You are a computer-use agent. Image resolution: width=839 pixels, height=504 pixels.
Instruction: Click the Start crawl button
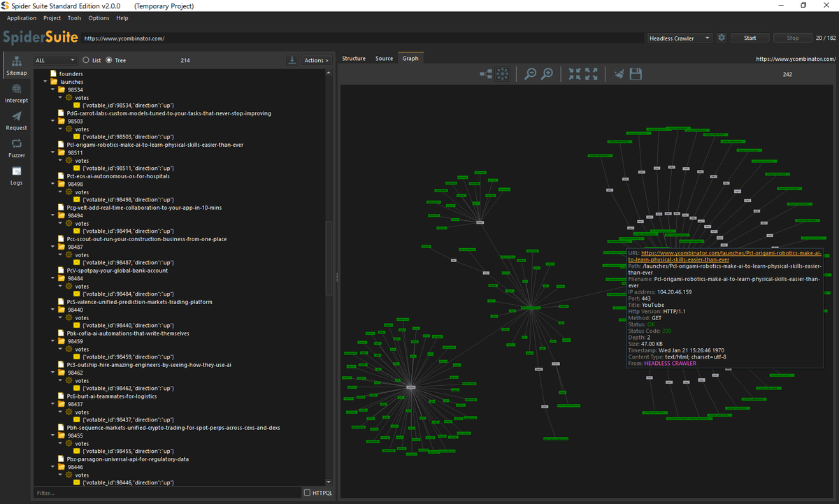point(750,38)
